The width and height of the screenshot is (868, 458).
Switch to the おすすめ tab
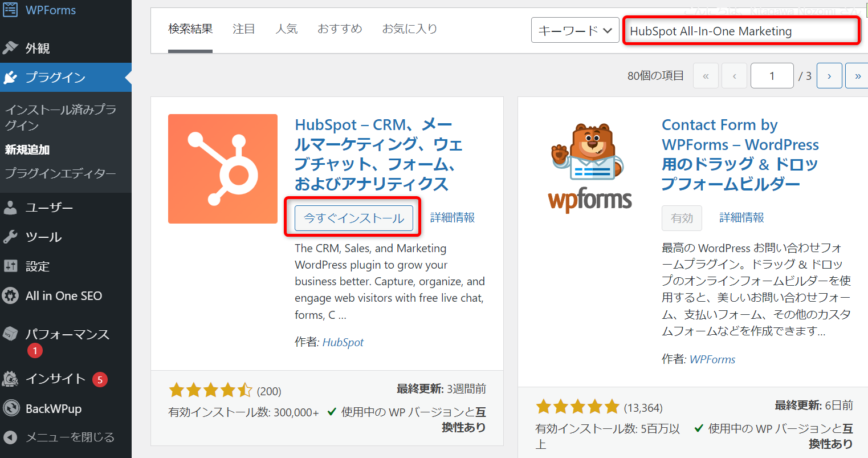340,29
